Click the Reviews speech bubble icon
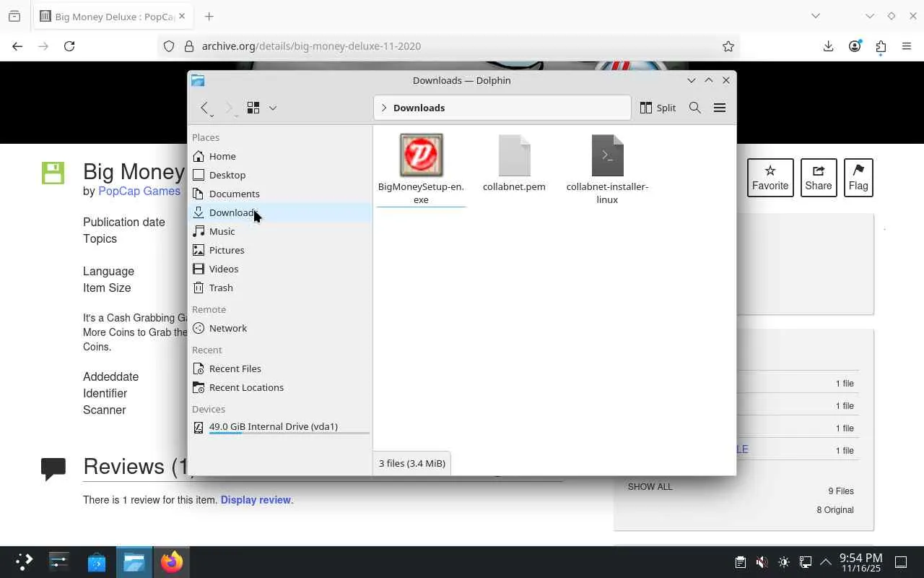924x578 pixels. click(x=53, y=469)
